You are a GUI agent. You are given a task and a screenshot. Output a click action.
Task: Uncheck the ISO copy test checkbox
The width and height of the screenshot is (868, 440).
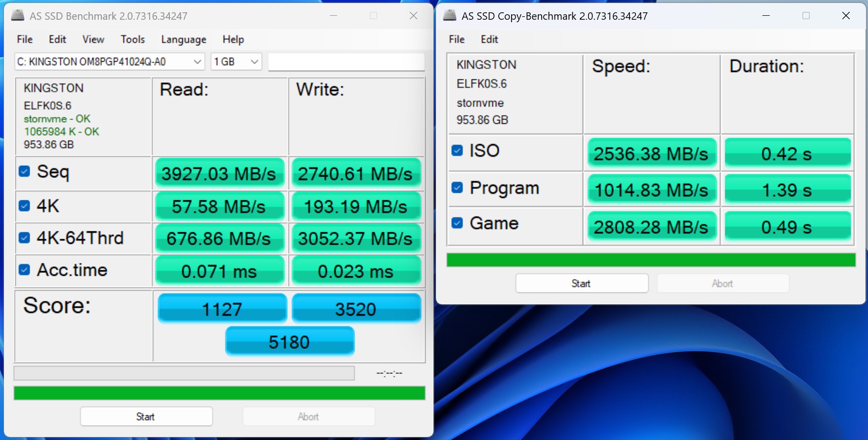457,150
